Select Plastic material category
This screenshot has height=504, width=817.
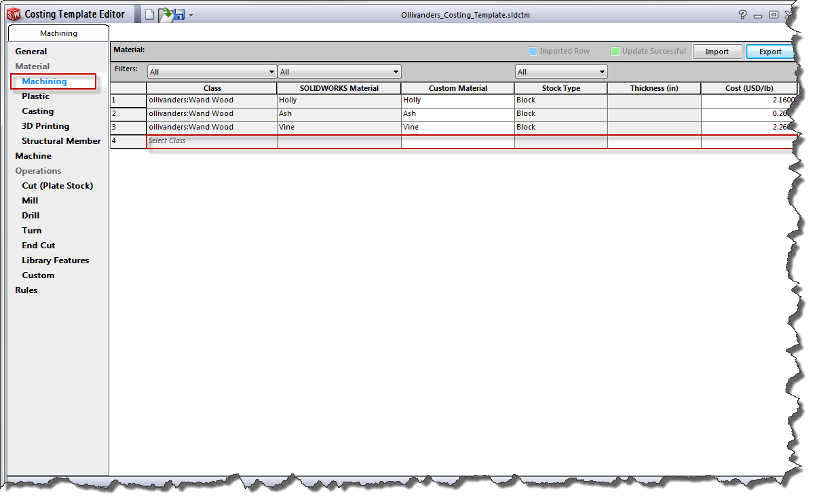[35, 96]
